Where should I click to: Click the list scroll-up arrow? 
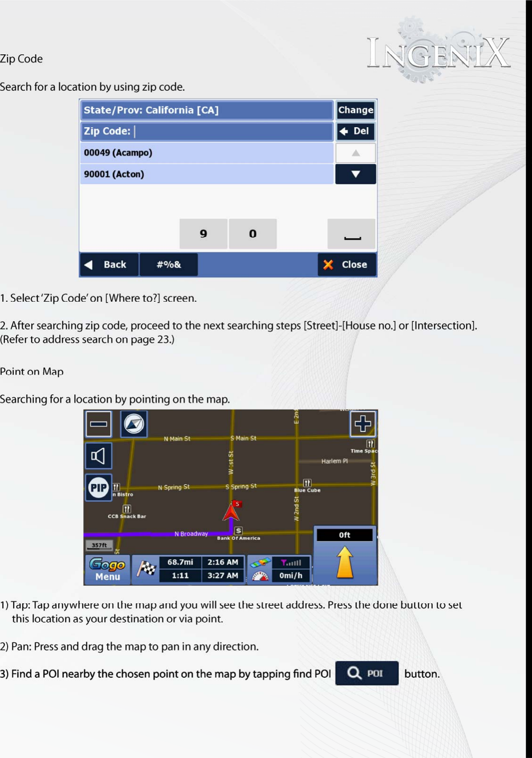(x=355, y=153)
